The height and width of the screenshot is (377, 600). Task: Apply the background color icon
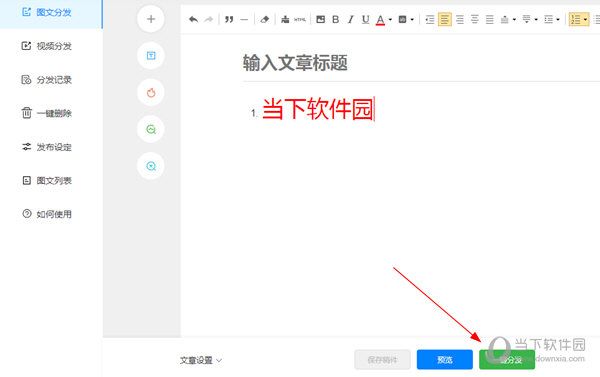pos(402,20)
